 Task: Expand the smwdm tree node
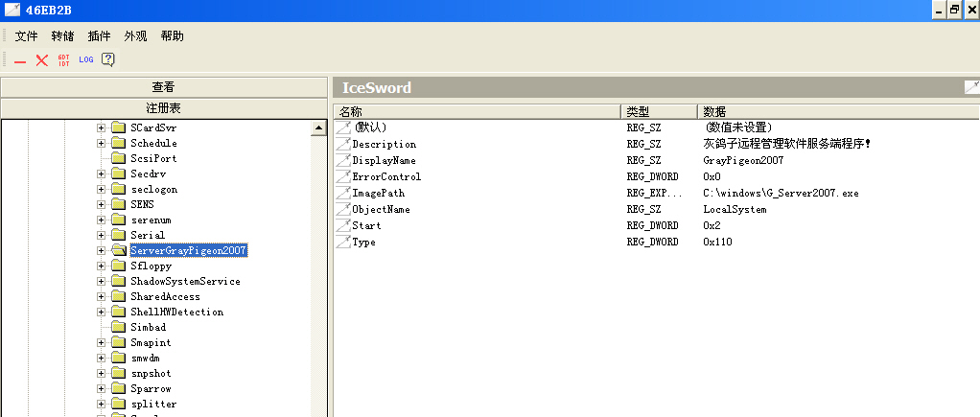click(101, 358)
